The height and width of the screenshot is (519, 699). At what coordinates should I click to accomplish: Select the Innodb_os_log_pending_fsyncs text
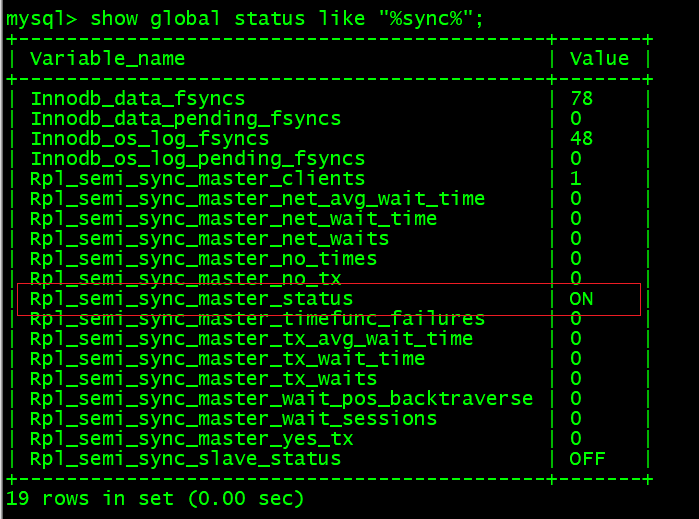[197, 158]
